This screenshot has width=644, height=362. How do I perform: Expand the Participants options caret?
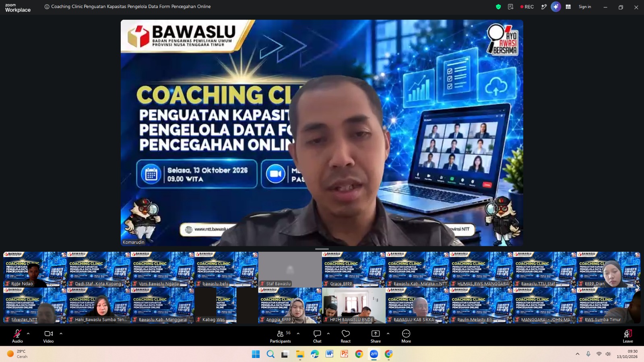(x=298, y=333)
